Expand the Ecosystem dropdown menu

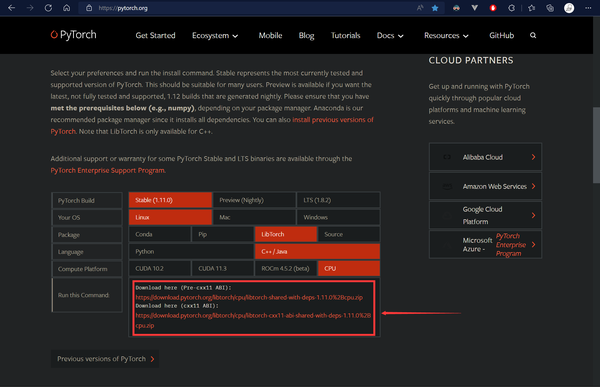coord(215,36)
